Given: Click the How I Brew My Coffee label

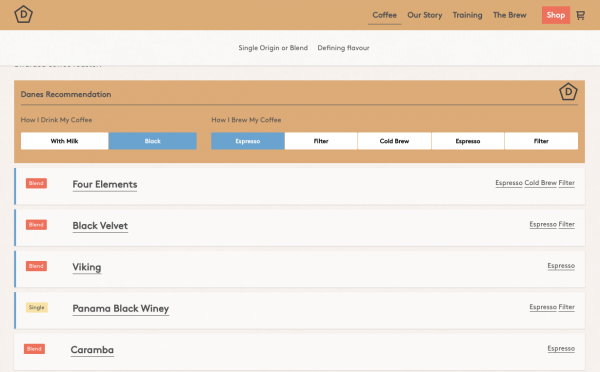Looking at the screenshot, I should [x=246, y=120].
